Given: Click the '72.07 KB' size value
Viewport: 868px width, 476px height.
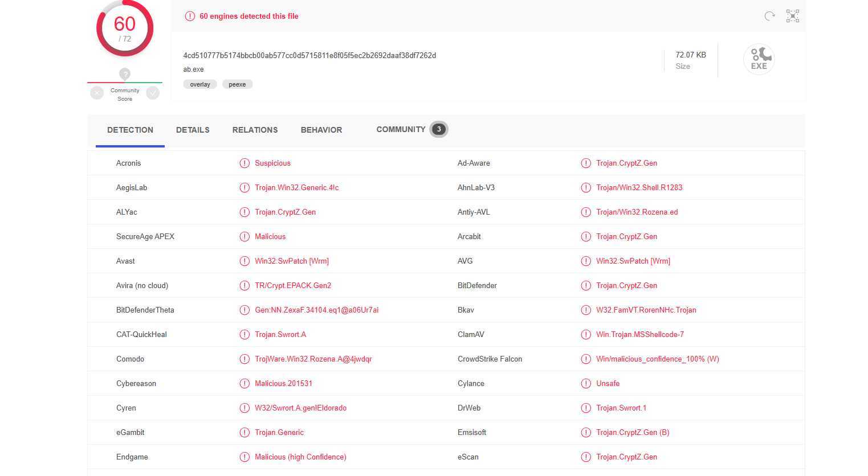Looking at the screenshot, I should 691,55.
